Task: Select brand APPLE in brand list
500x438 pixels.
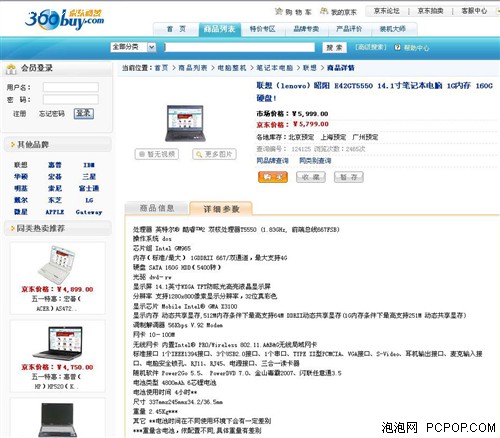Action: pyautogui.click(x=55, y=212)
